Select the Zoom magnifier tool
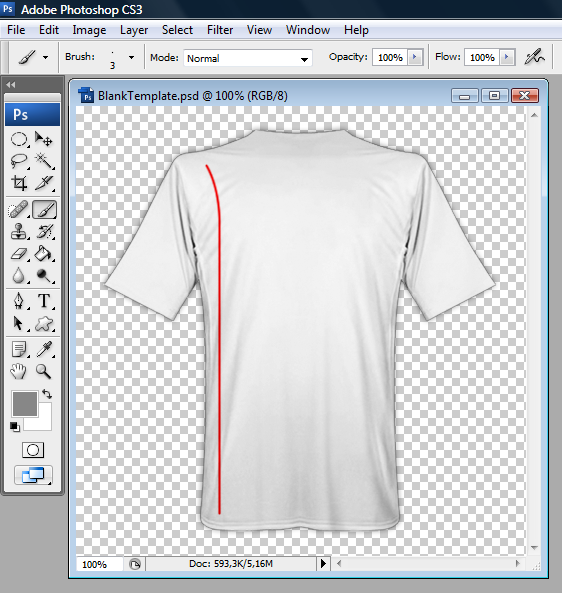Image resolution: width=562 pixels, height=593 pixels. point(44,371)
